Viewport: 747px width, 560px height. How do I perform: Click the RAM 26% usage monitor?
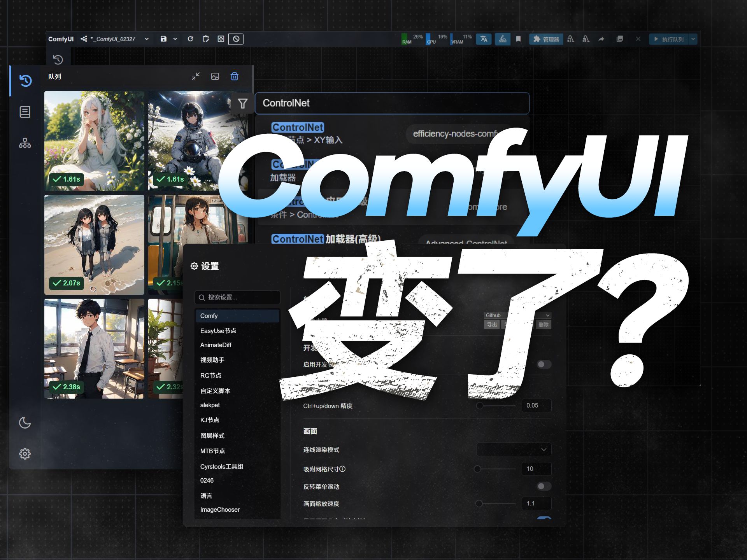[x=412, y=39]
